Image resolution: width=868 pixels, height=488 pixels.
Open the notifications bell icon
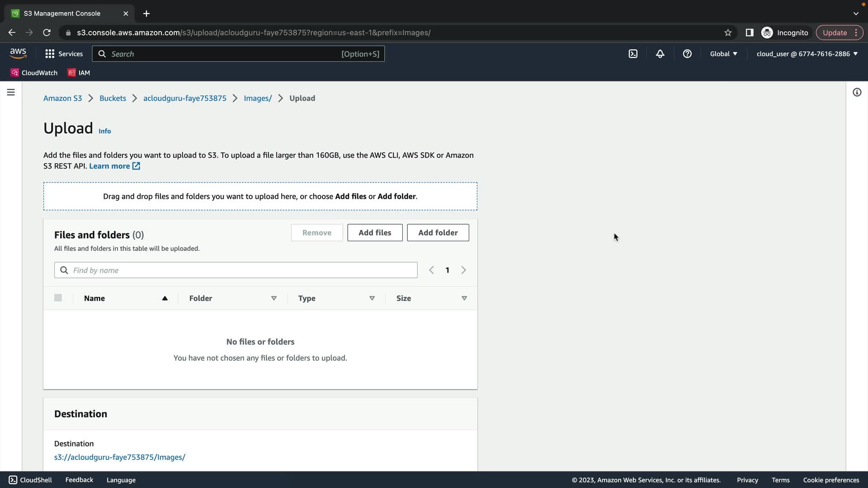[x=660, y=54]
